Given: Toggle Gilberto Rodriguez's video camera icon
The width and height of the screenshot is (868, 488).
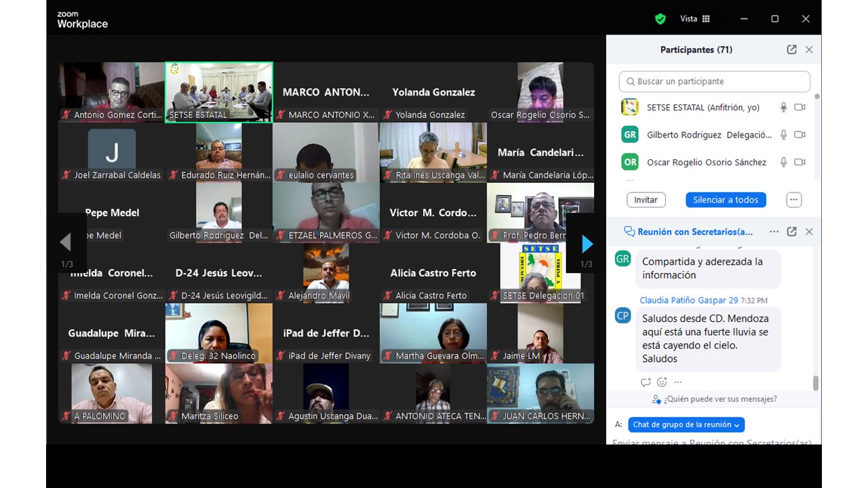Looking at the screenshot, I should pyautogui.click(x=800, y=135).
